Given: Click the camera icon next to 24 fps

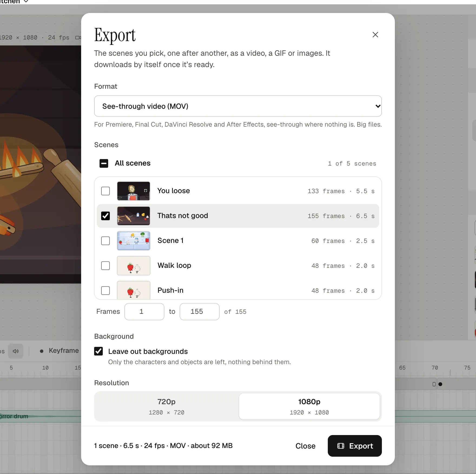Looking at the screenshot, I should pos(78,38).
